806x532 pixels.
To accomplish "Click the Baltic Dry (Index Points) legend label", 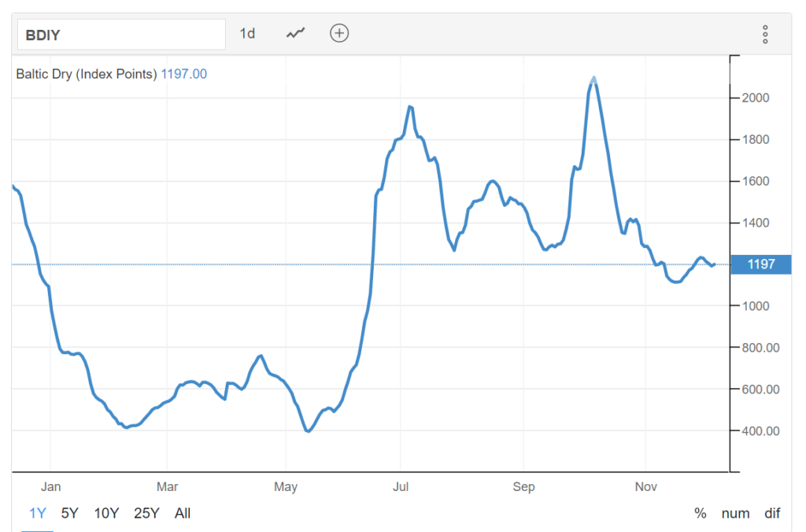I will [x=87, y=74].
